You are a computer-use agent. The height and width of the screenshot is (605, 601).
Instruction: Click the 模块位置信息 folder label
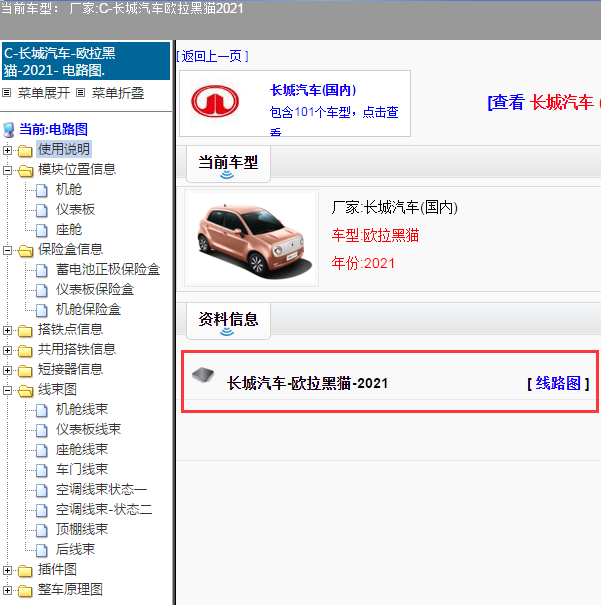click(77, 169)
